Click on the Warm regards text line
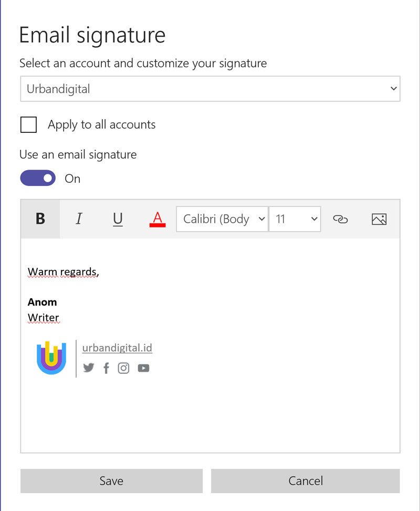This screenshot has width=420, height=511. pos(63,272)
